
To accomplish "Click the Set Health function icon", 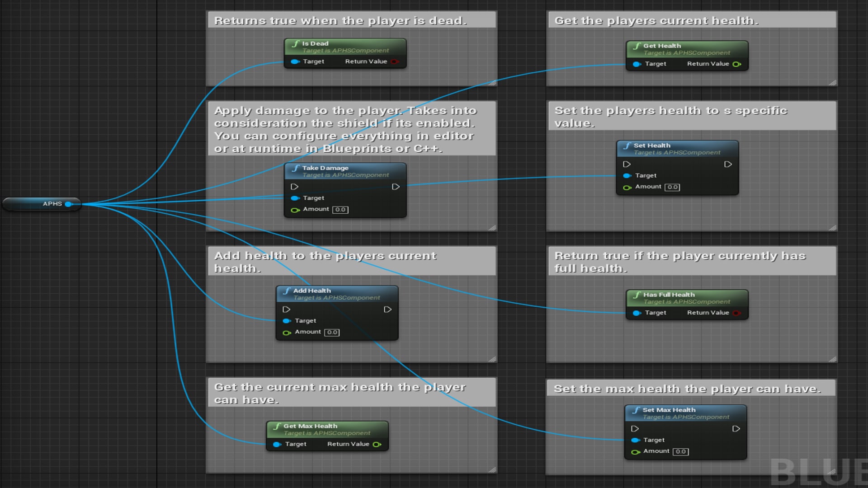I will point(628,145).
